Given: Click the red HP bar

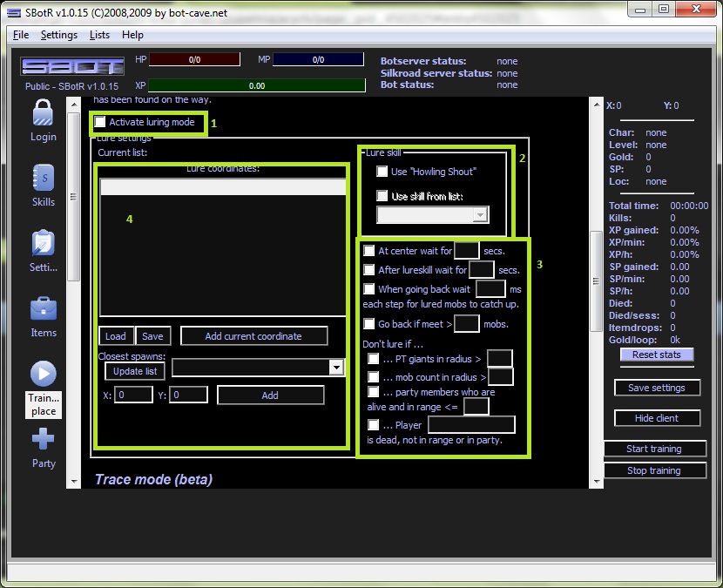Looking at the screenshot, I should 194,59.
